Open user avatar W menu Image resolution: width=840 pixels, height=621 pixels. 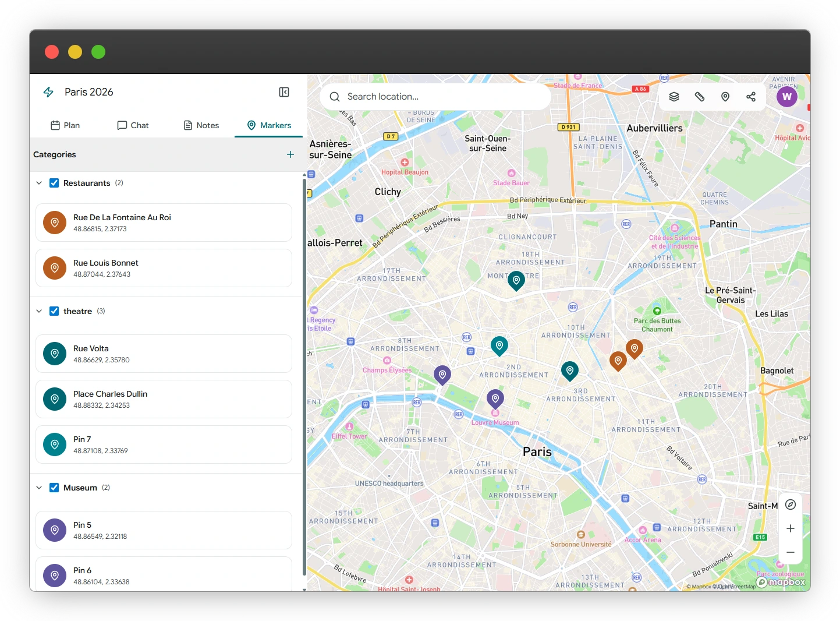click(787, 97)
